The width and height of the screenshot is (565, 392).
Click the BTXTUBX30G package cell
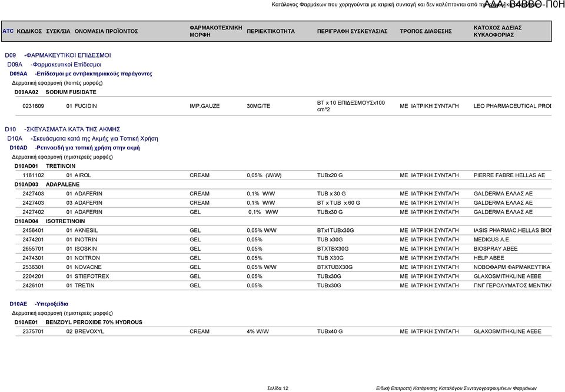pyautogui.click(x=335, y=267)
